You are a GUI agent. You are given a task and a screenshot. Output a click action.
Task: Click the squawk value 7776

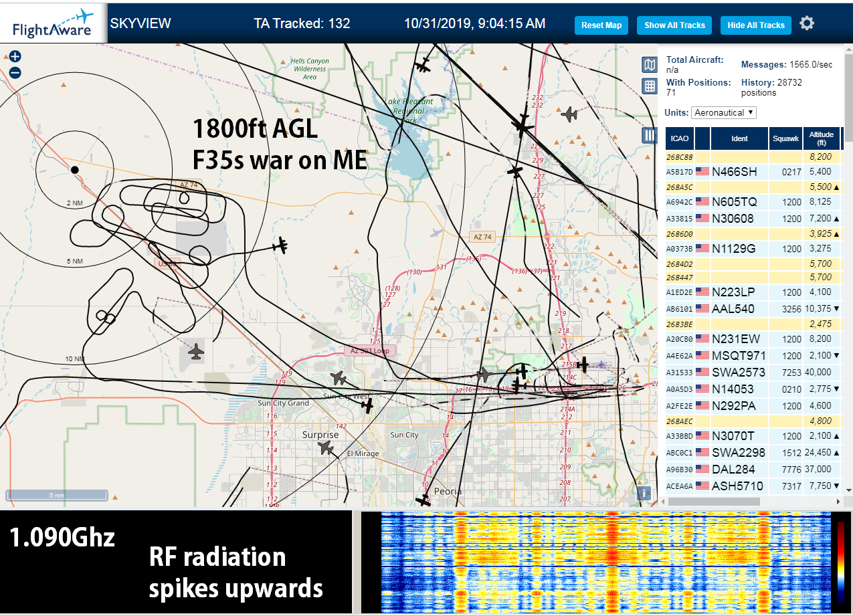point(792,470)
